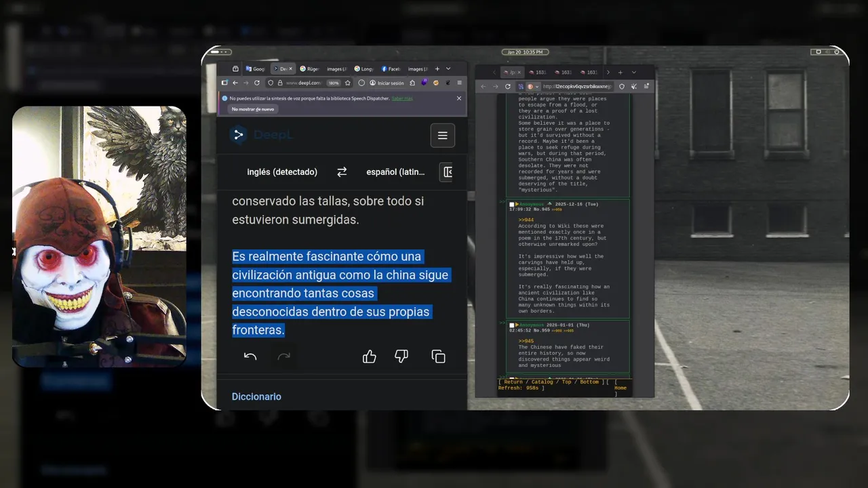The height and width of the screenshot is (488, 868).
Task: Open the right browser's hamburger menu
Action: pos(646,87)
